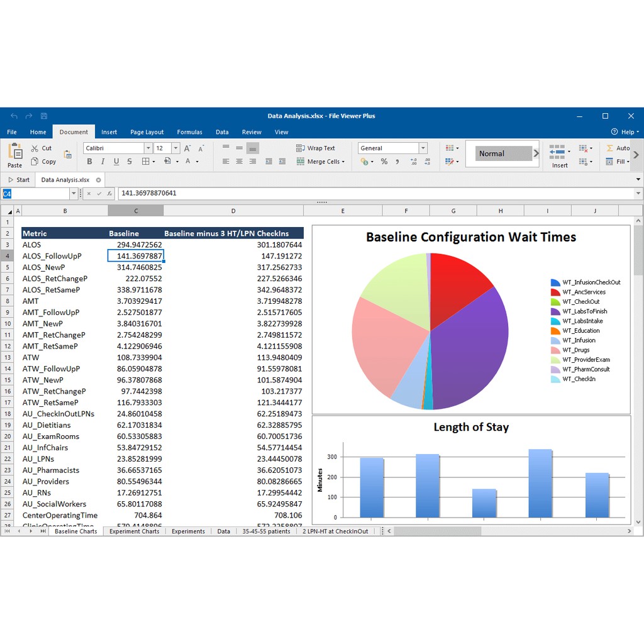Expand the General number format dropdown
This screenshot has width=644, height=644.
coord(423,148)
